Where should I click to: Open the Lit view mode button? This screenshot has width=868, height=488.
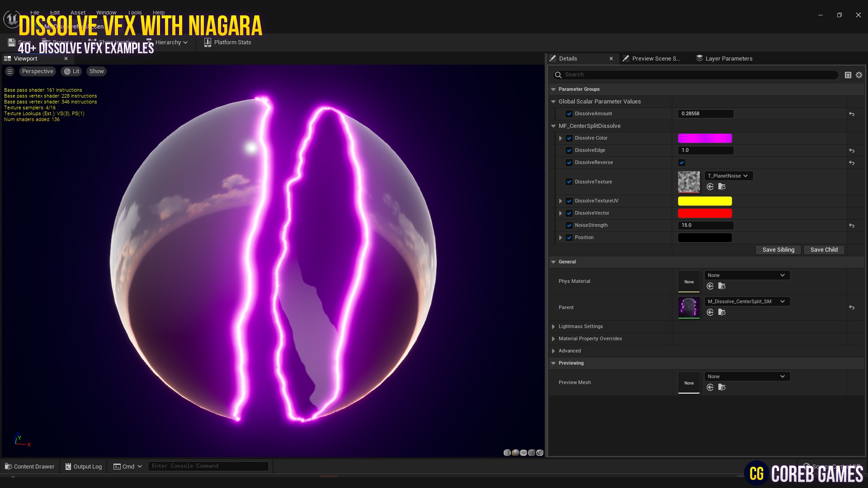[71, 71]
